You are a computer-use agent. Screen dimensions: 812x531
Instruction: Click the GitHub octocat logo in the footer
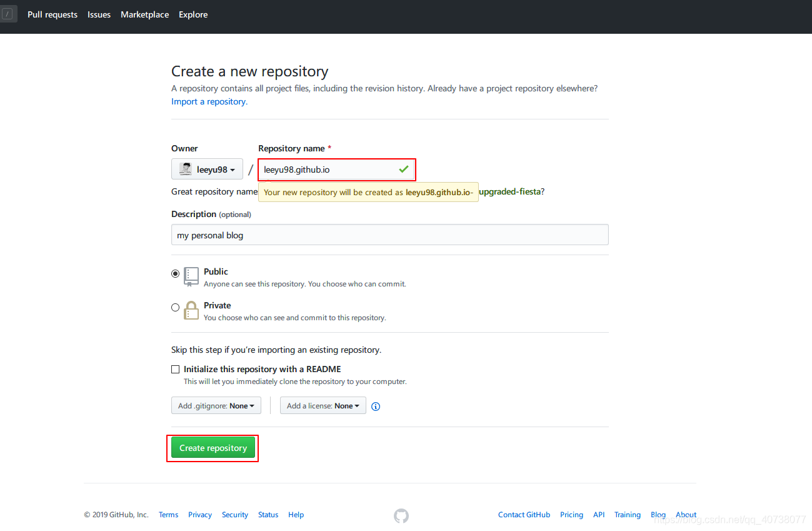tap(401, 515)
